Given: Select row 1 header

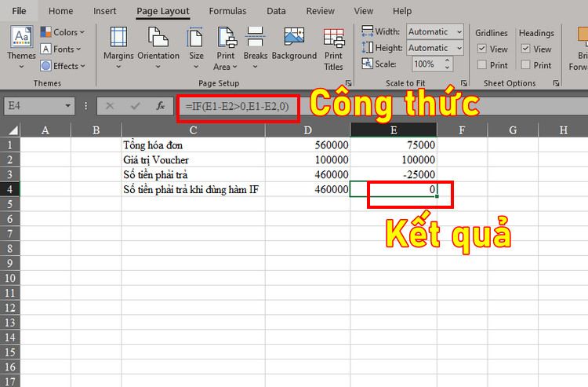Looking at the screenshot, I should (x=9, y=145).
